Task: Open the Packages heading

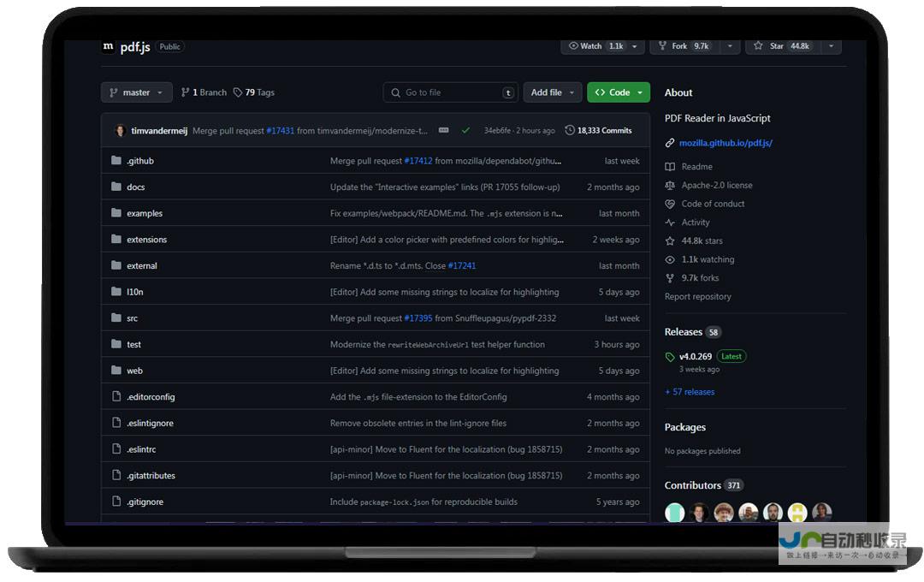Action: (685, 427)
